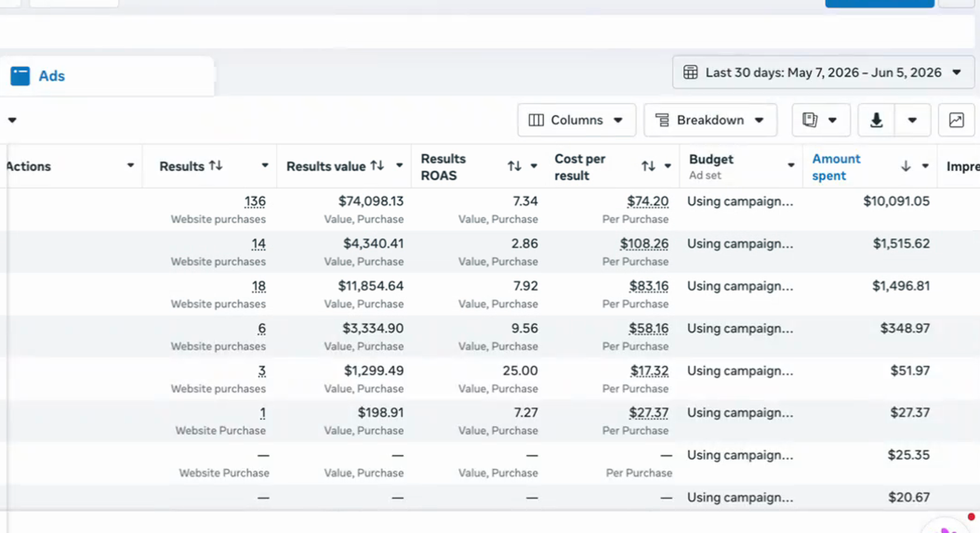This screenshot has height=533, width=980.
Task: Open Amount spent column options arrow
Action: 925,166
